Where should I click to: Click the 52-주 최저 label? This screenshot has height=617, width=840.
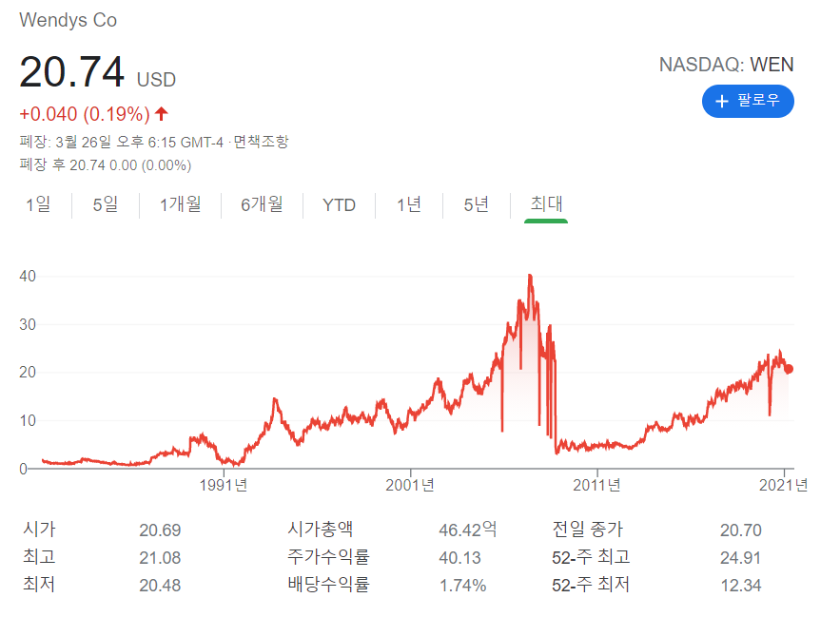(591, 585)
